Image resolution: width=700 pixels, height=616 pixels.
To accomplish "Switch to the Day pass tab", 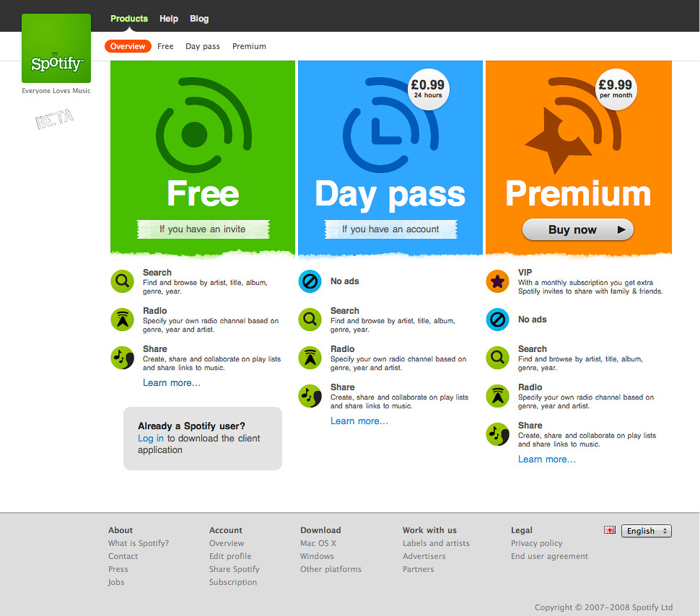I will pyautogui.click(x=203, y=46).
